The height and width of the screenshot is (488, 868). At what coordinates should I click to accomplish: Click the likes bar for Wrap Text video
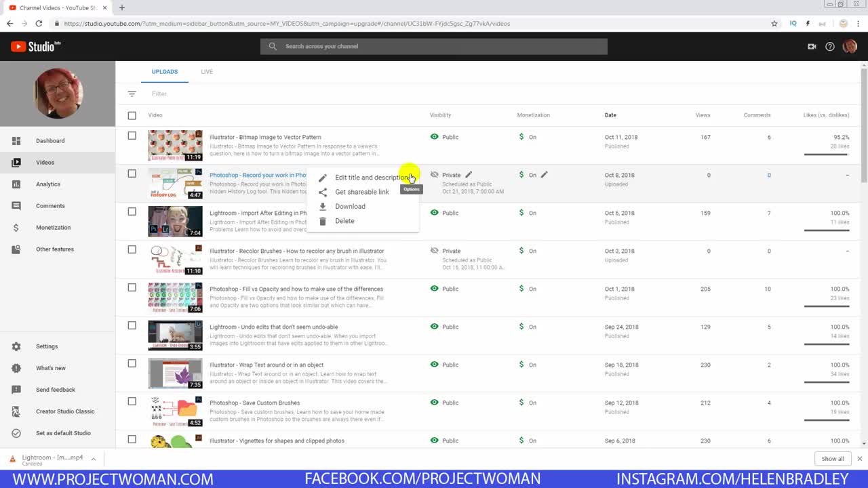[x=827, y=382]
